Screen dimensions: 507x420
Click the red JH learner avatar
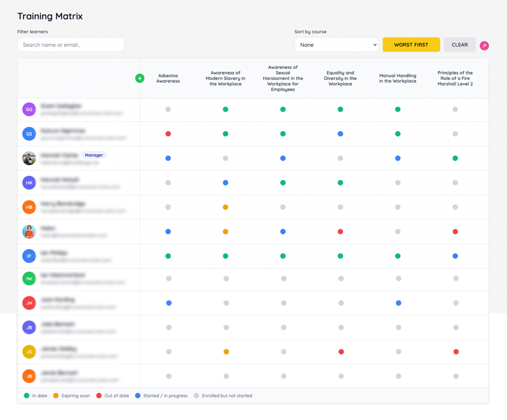point(29,303)
